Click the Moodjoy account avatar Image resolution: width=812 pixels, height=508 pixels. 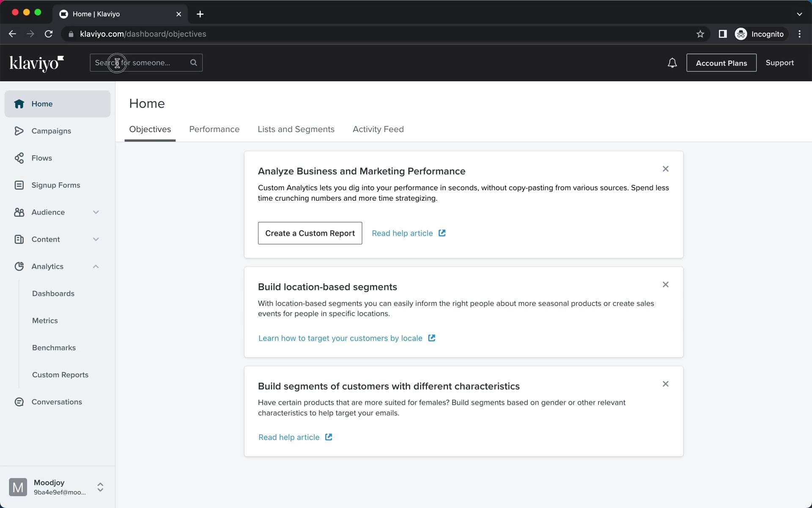tap(18, 487)
